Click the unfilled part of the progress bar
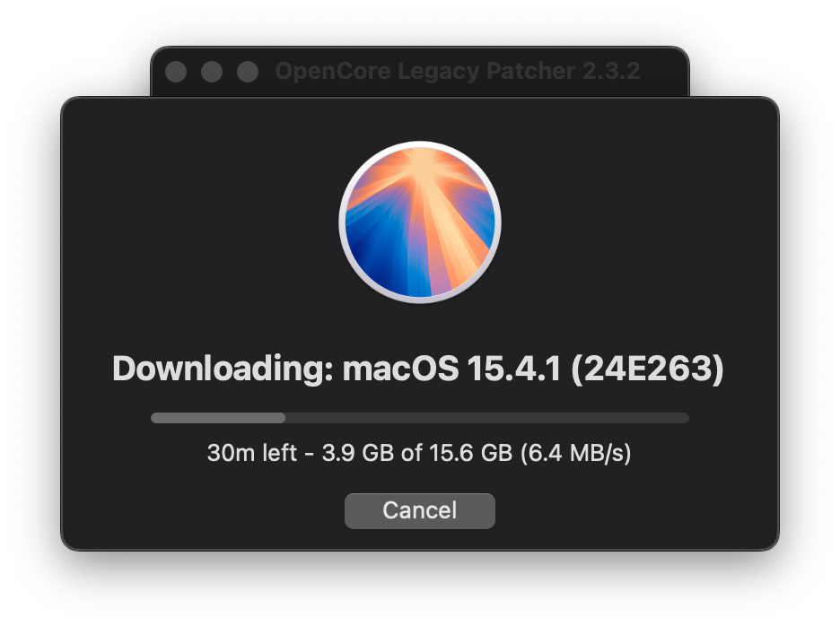840x626 pixels. coord(486,418)
